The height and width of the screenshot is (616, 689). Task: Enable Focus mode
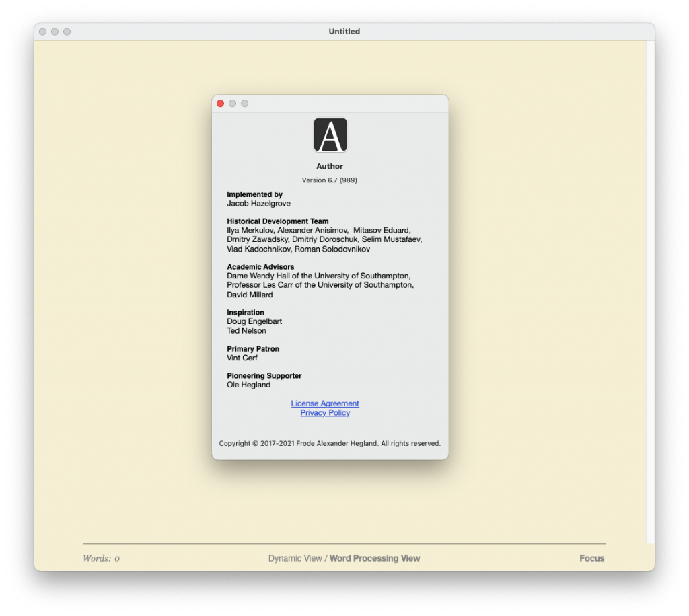coord(591,558)
